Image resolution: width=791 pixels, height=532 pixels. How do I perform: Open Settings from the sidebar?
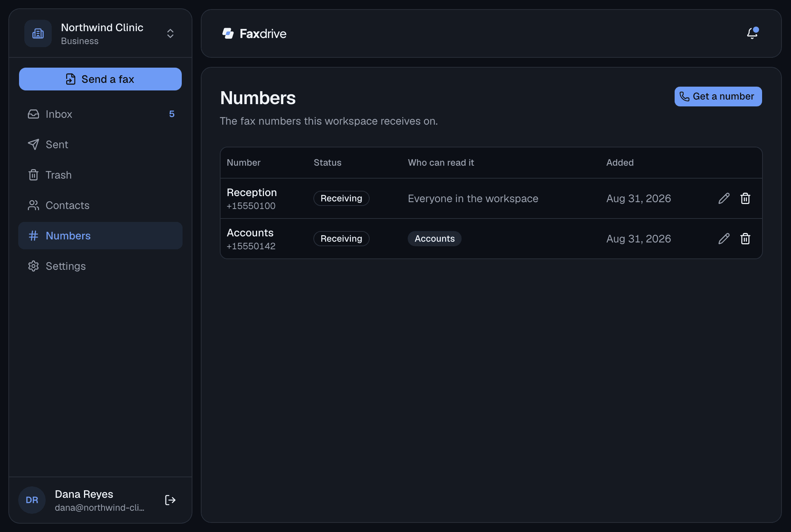tap(100, 266)
